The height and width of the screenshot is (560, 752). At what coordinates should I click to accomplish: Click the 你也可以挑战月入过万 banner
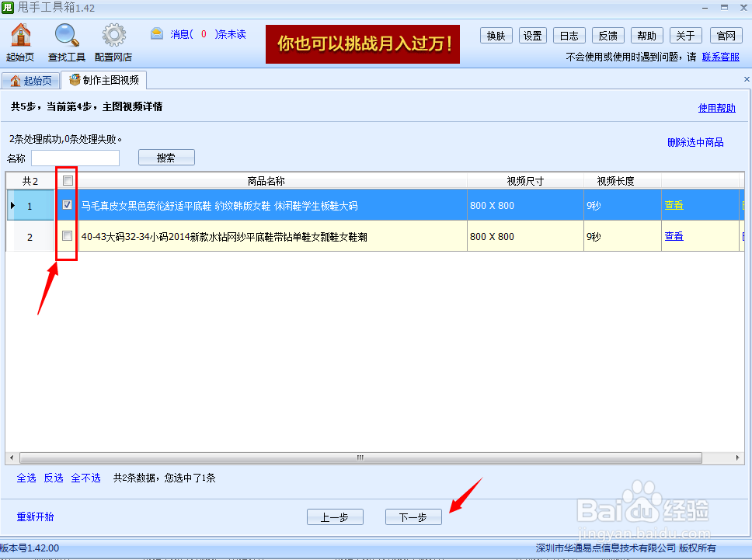coord(362,44)
